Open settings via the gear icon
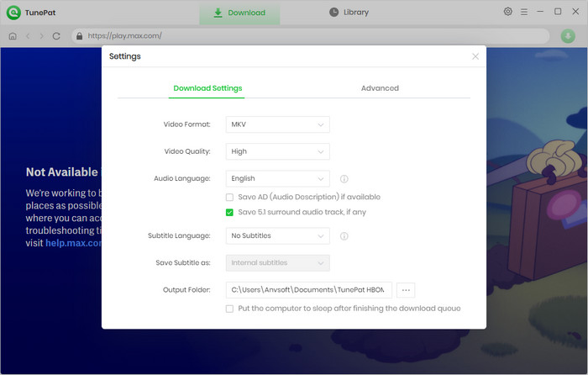Viewport: 588px width, 375px height. tap(507, 12)
